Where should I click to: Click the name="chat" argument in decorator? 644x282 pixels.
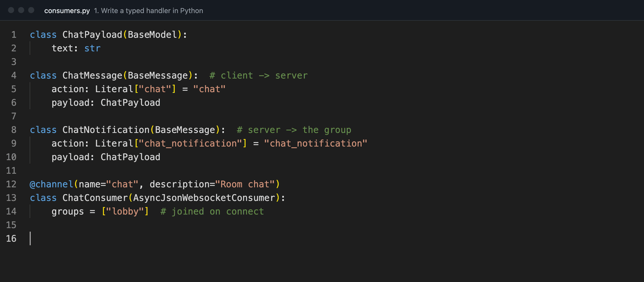click(109, 184)
